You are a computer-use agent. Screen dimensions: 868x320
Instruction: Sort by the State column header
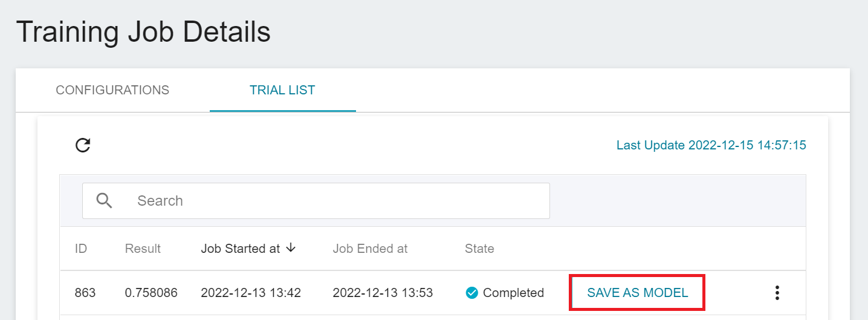coord(479,249)
